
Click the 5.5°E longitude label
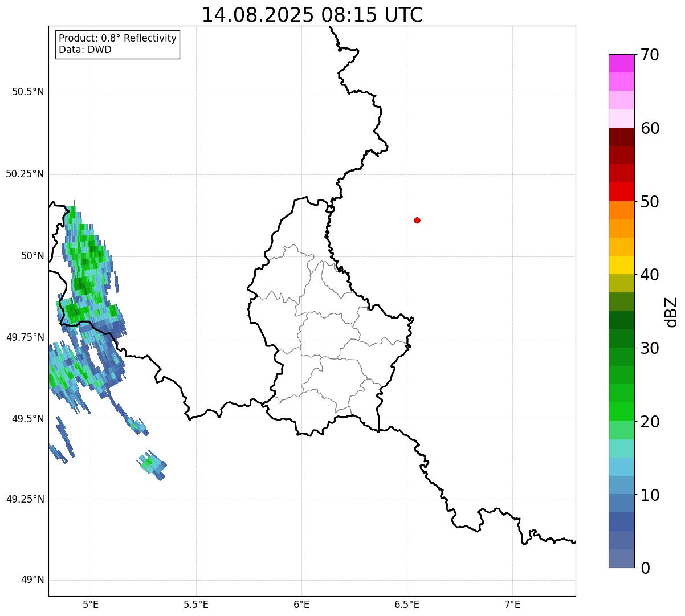(196, 604)
